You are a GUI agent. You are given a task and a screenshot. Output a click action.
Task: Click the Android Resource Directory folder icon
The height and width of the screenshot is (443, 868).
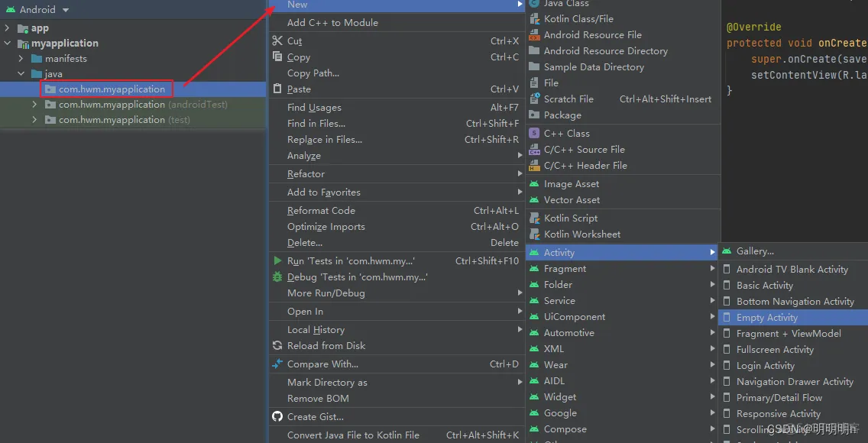[534, 51]
